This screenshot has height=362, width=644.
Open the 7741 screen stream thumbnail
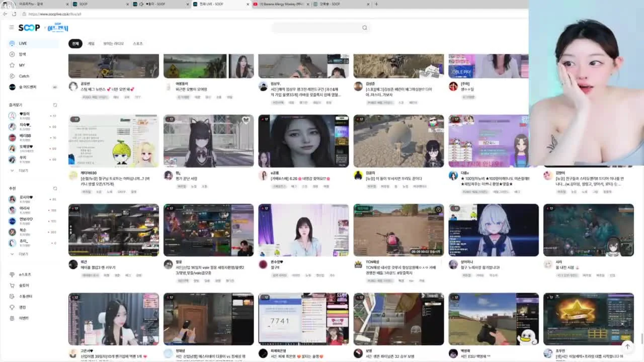click(303, 319)
